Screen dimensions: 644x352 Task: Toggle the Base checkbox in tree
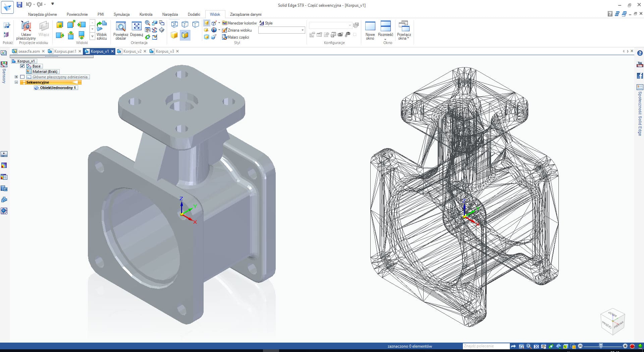22,66
